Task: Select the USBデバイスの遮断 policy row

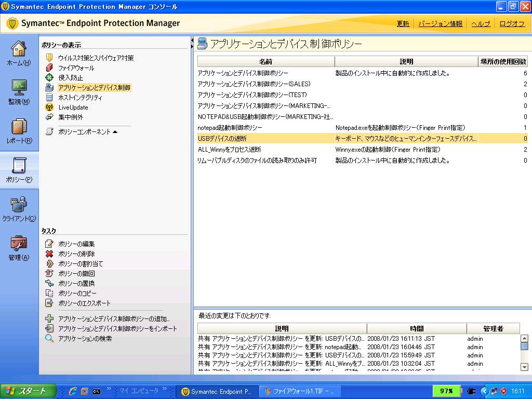Action: point(362,138)
